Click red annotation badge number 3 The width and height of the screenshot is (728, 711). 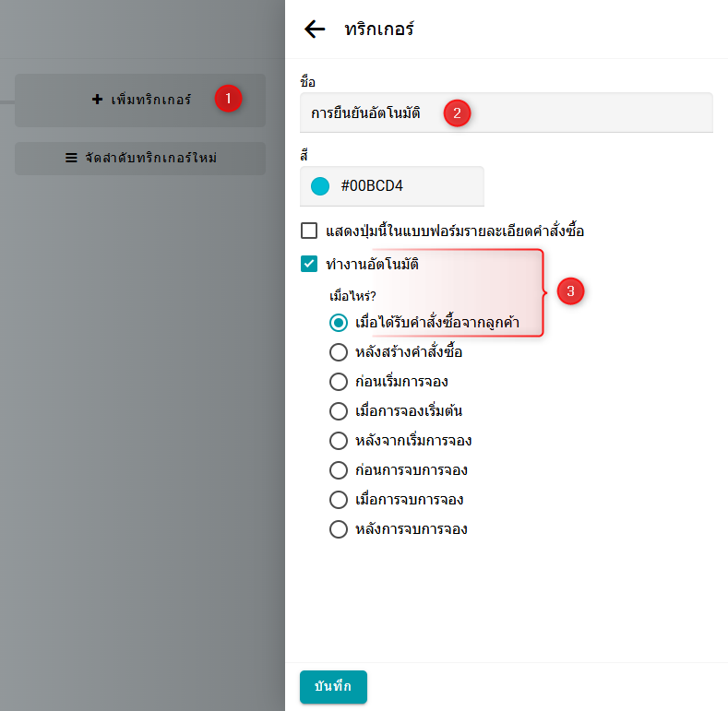coord(570,291)
